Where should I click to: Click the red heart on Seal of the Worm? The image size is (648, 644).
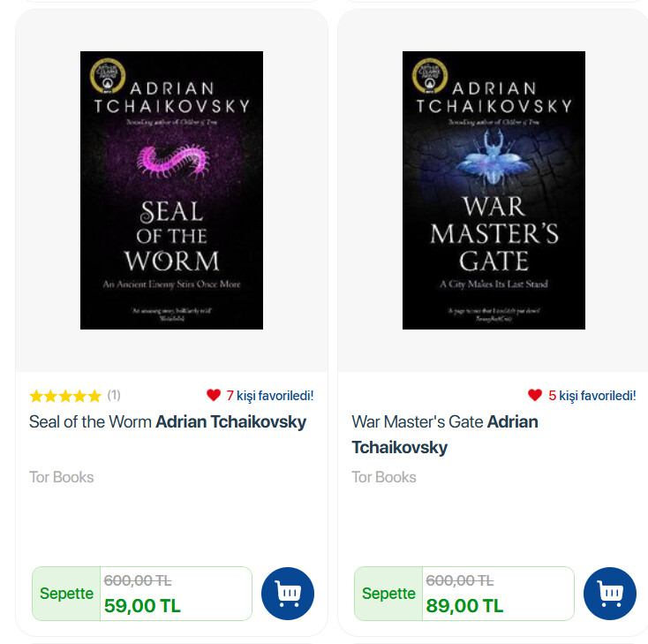coord(213,395)
